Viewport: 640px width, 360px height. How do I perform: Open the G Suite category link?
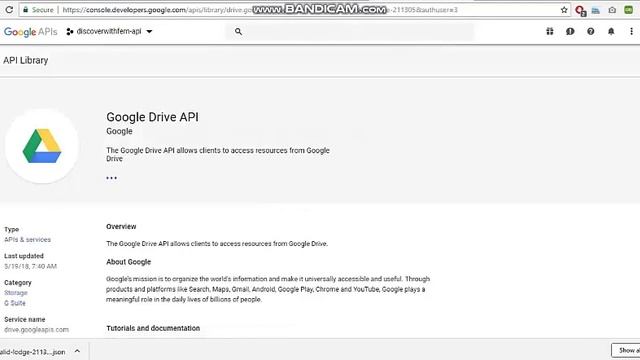click(x=15, y=303)
